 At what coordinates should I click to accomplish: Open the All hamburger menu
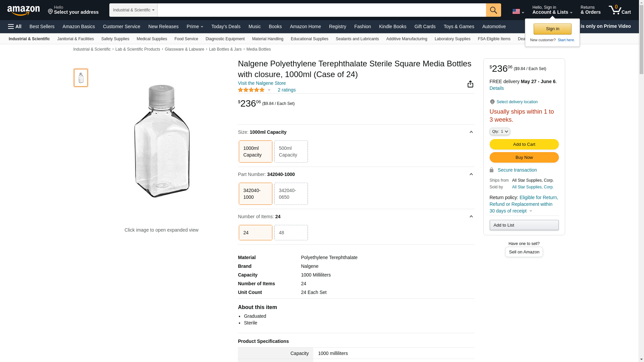pos(15,26)
